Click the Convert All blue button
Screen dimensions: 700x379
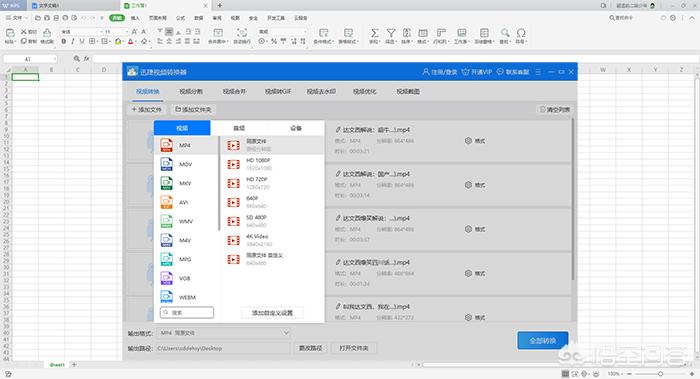click(x=543, y=341)
